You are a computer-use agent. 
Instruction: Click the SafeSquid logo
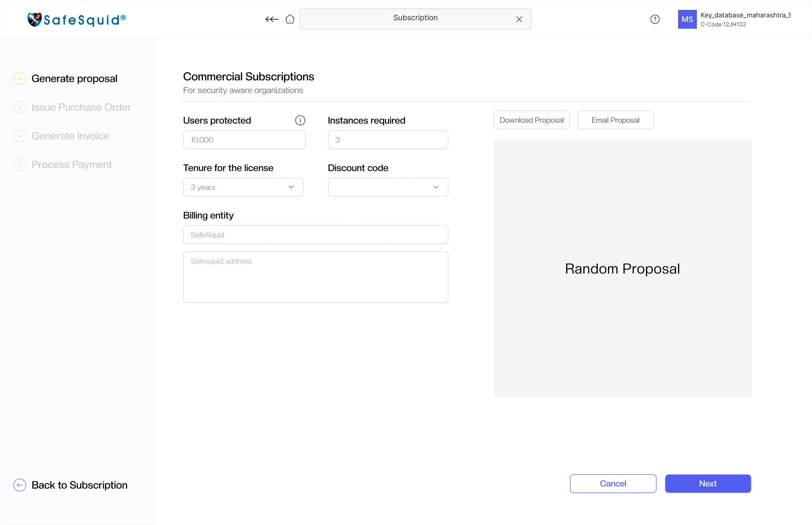coord(77,19)
